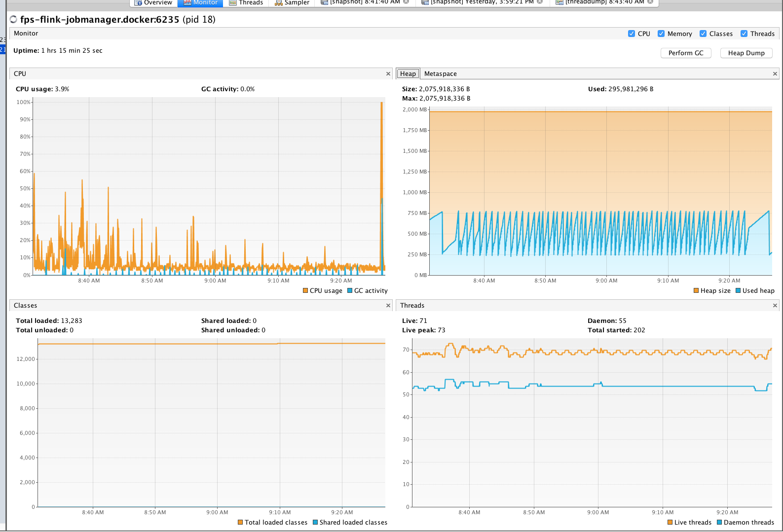This screenshot has height=532, width=783.
Task: Click the orange CPU usage legend swatch
Action: point(305,291)
